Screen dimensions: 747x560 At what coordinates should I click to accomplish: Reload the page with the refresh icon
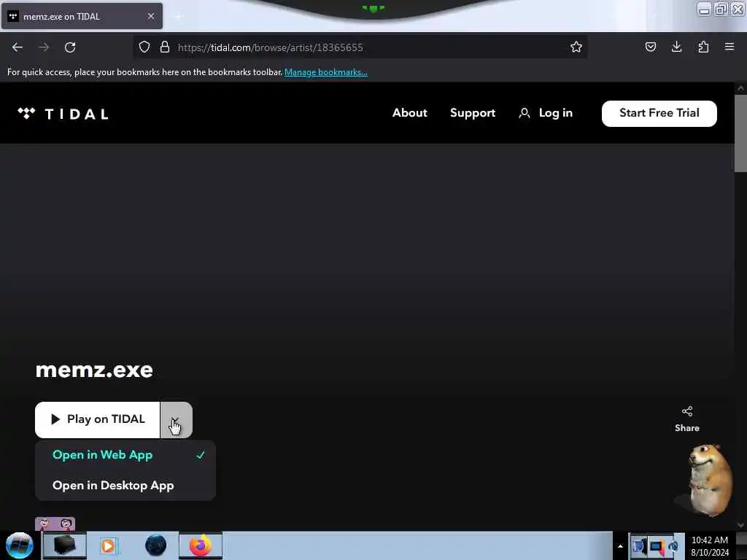[x=70, y=47]
